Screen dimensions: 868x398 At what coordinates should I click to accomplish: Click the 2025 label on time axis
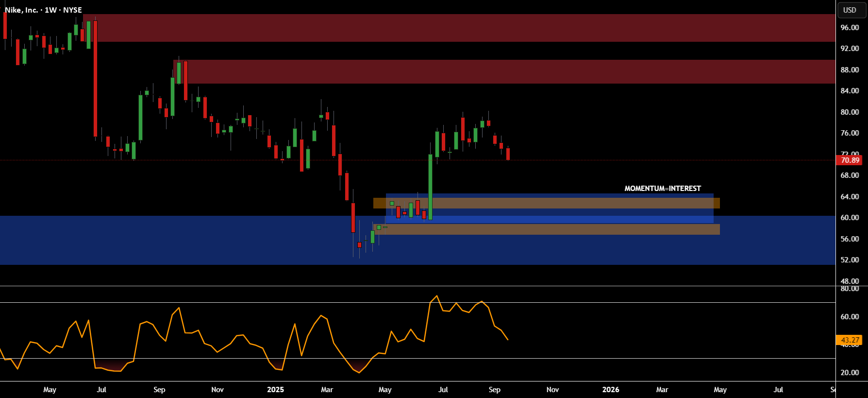coord(275,390)
